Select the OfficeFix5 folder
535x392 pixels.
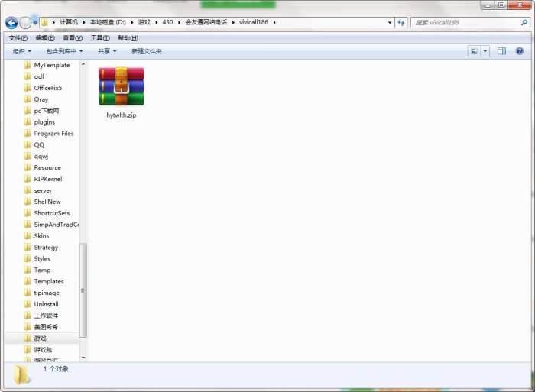tap(47, 88)
